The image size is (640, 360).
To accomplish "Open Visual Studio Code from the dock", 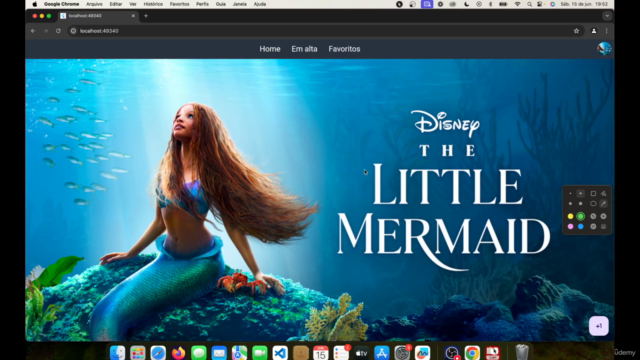I will (x=280, y=353).
